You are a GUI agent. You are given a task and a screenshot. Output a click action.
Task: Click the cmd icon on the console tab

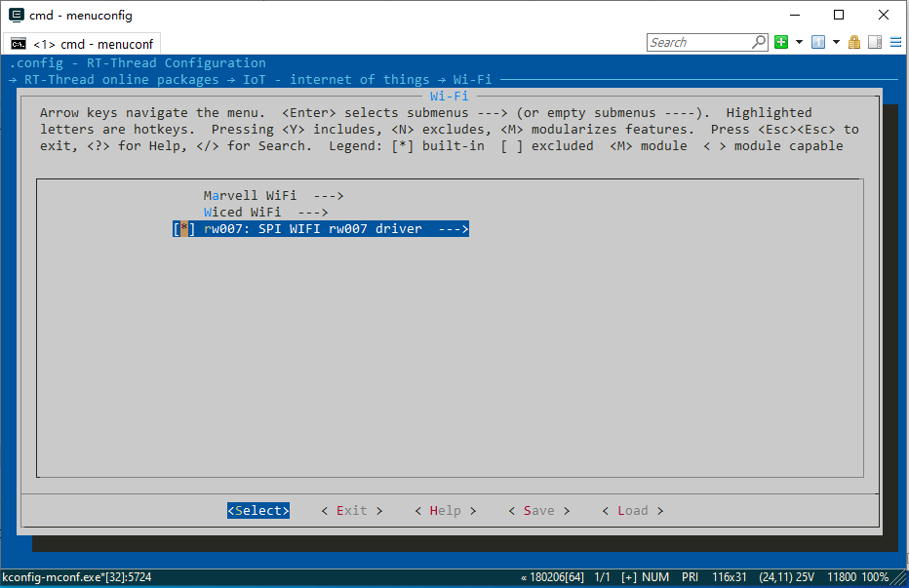coord(19,44)
